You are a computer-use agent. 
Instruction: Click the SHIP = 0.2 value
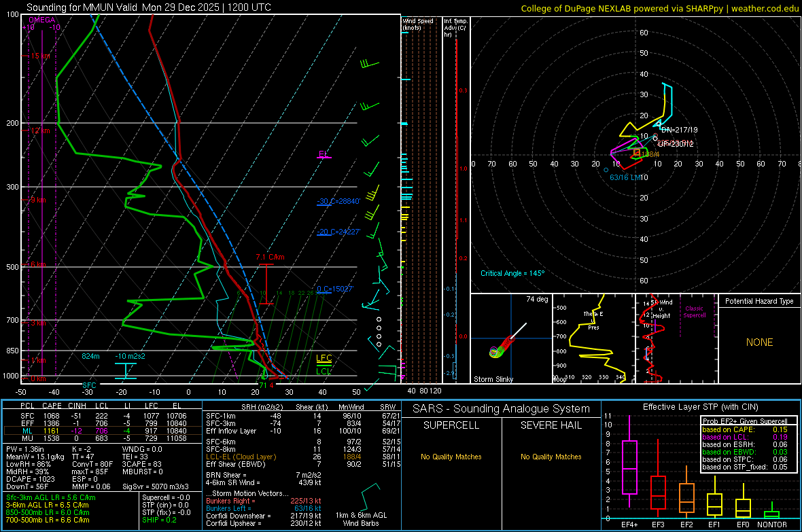click(x=159, y=520)
